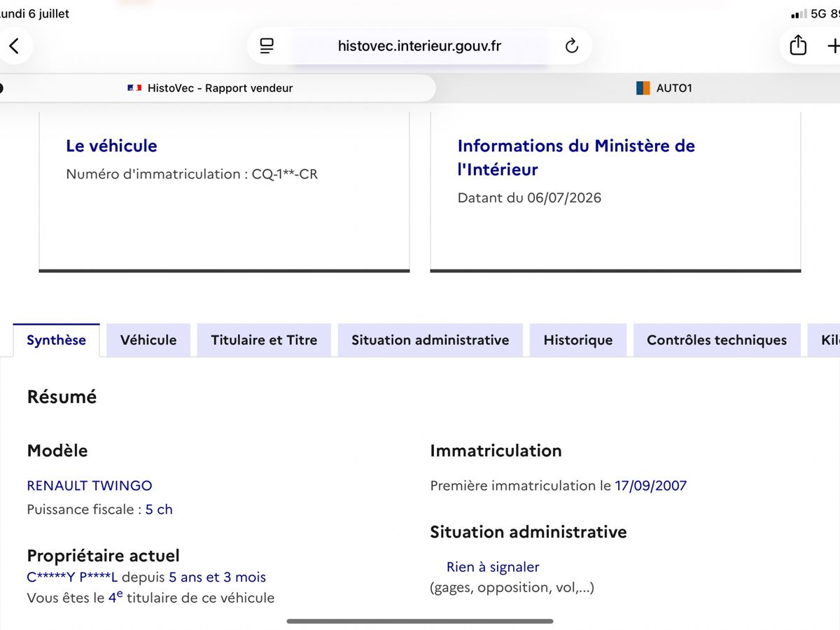Click the date 17/09/2007
Image resolution: width=840 pixels, height=630 pixels.
[x=651, y=485]
